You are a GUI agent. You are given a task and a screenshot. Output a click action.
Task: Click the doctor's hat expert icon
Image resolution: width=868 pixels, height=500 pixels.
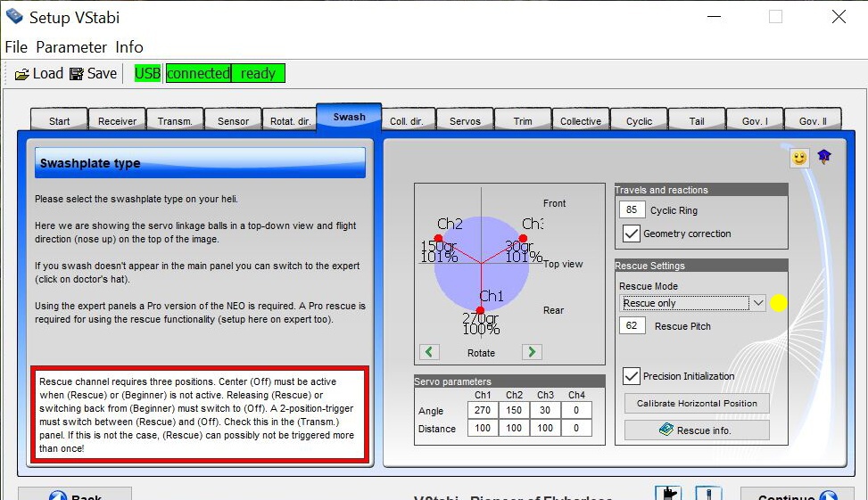point(824,157)
